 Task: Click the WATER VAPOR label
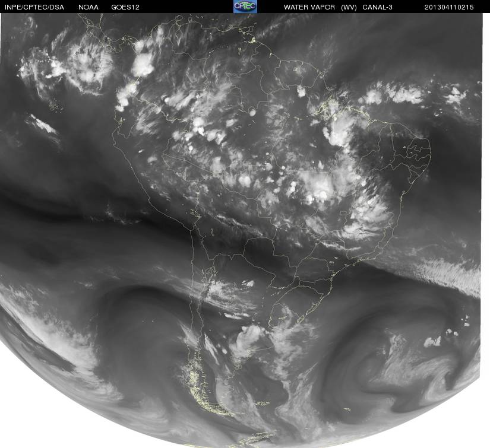point(309,7)
